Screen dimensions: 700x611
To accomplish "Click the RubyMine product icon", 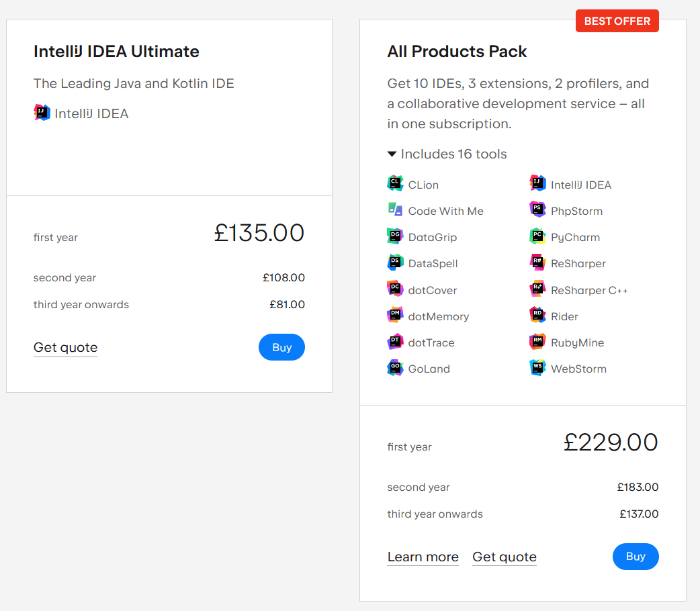I will point(537,342).
